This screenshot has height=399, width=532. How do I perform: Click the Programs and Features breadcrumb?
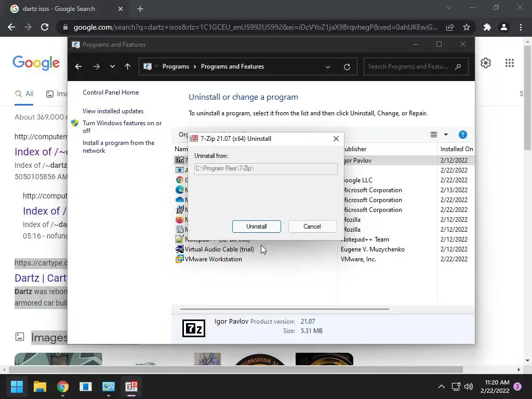(232, 66)
